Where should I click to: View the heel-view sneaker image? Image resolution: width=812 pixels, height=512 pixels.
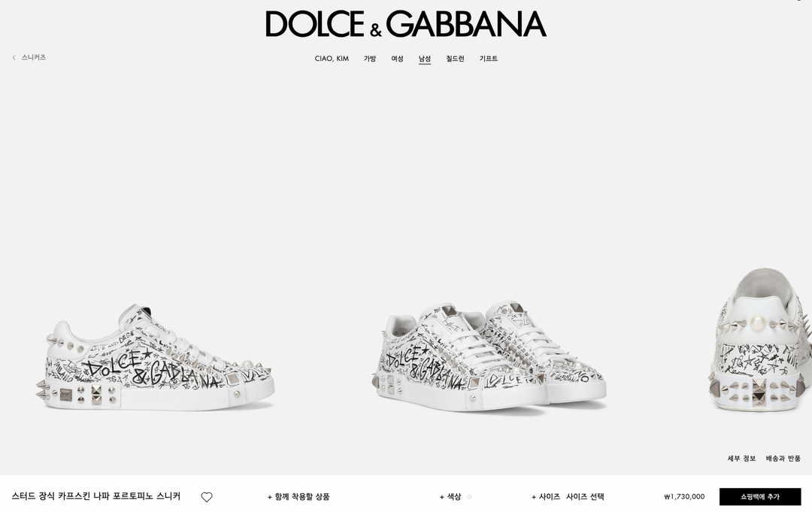pos(759,340)
